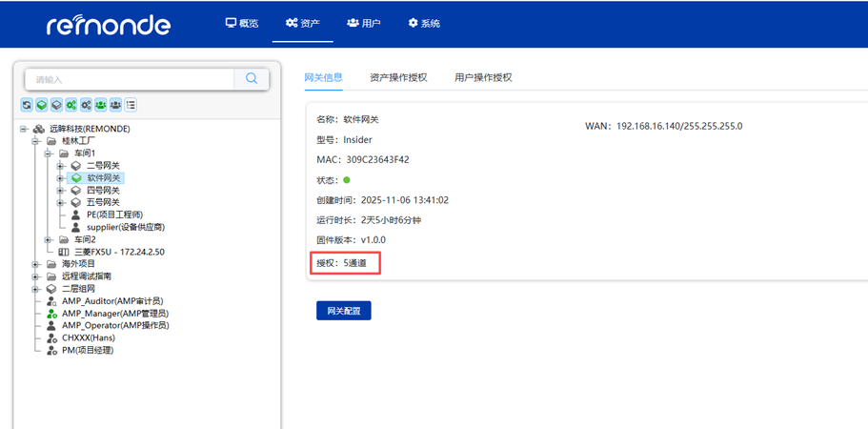Click the magnifier search button
The image size is (868, 429).
pyautogui.click(x=252, y=79)
